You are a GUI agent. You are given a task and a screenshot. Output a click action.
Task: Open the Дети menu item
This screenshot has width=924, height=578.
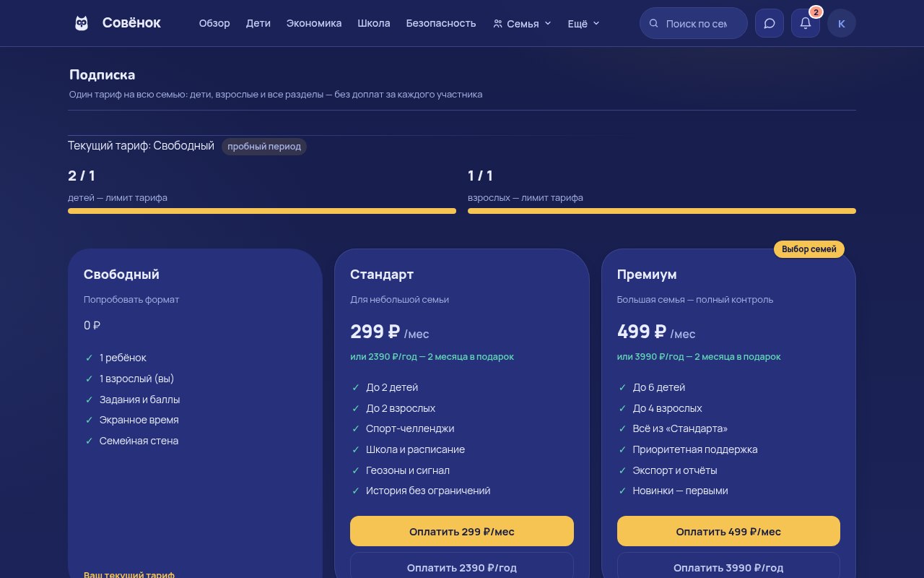click(x=258, y=23)
